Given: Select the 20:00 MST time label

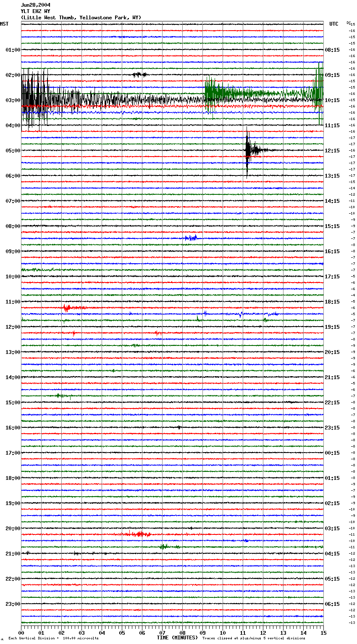Looking at the screenshot, I should [13, 529].
